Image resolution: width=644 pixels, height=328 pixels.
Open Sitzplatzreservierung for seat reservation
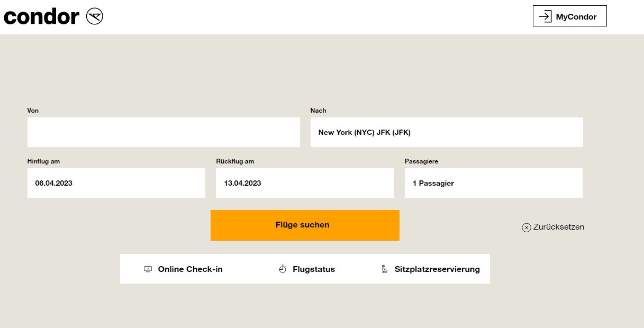[x=437, y=269]
